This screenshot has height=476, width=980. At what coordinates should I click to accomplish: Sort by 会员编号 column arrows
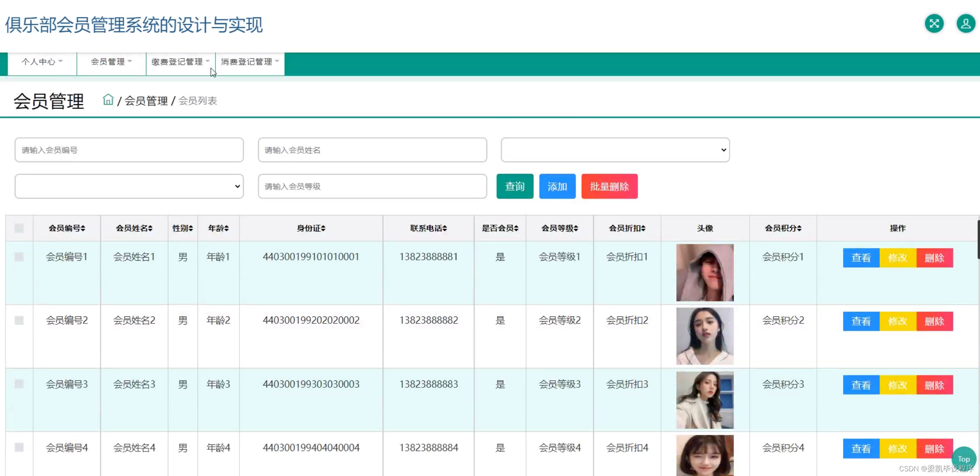pos(83,228)
